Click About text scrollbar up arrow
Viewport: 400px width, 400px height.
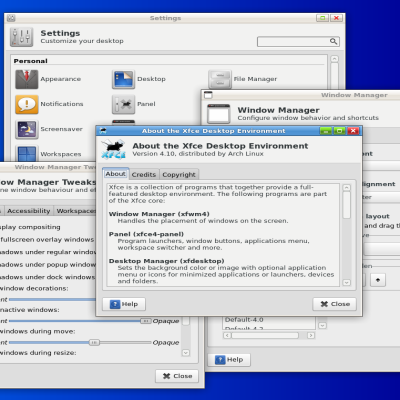tap(347, 187)
